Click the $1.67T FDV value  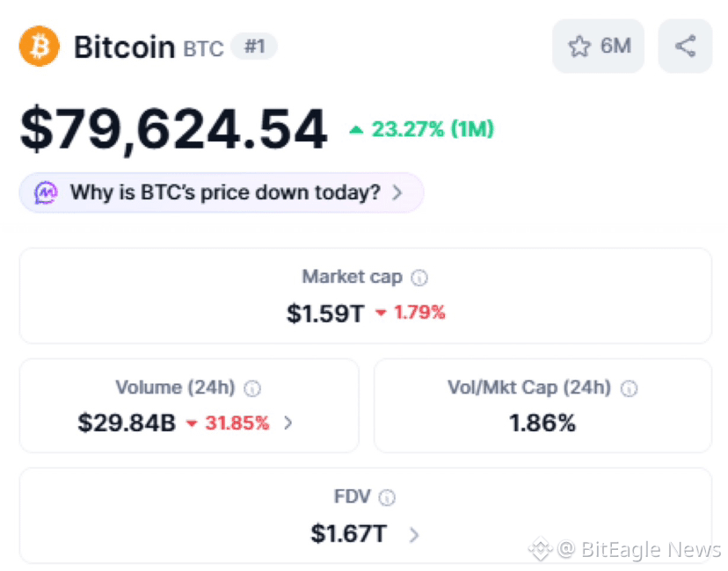coord(349,533)
